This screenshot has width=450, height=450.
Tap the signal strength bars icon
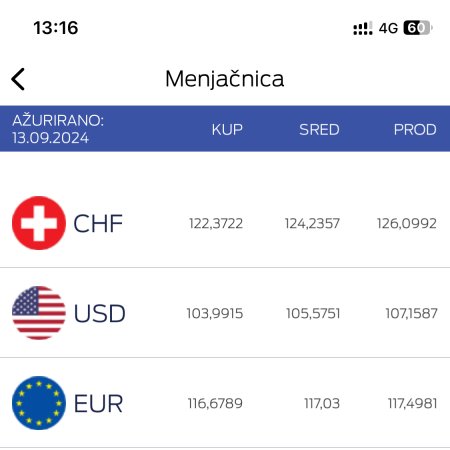363,28
